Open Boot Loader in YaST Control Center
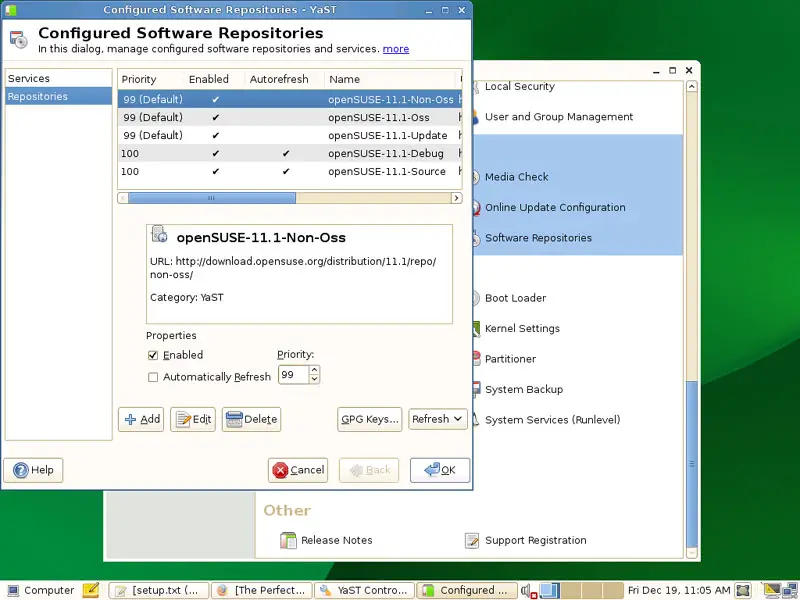800x600 pixels. pos(515,298)
